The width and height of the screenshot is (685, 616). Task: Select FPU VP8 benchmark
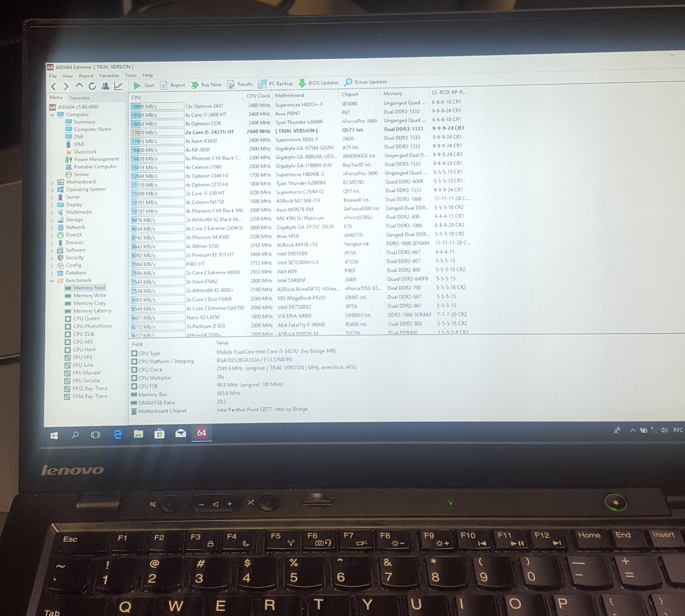[78, 357]
